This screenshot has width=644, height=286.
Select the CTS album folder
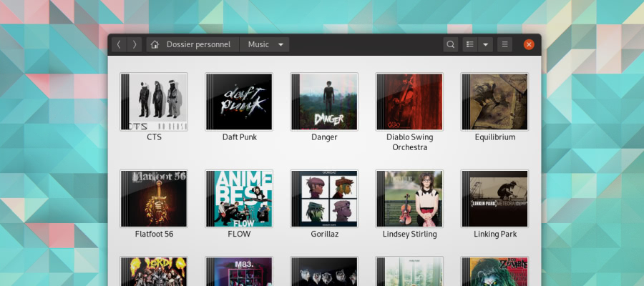click(154, 102)
